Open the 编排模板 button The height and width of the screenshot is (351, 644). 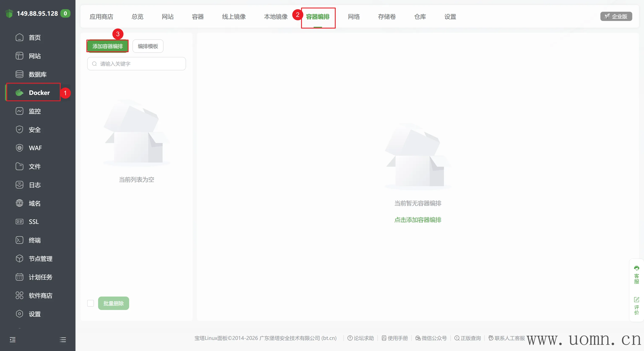tap(148, 46)
